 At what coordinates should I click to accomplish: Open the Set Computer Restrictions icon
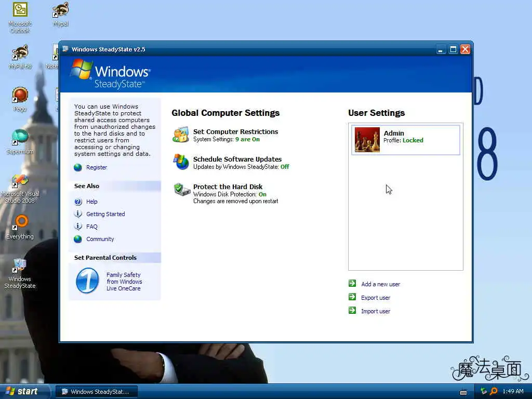coord(181,135)
